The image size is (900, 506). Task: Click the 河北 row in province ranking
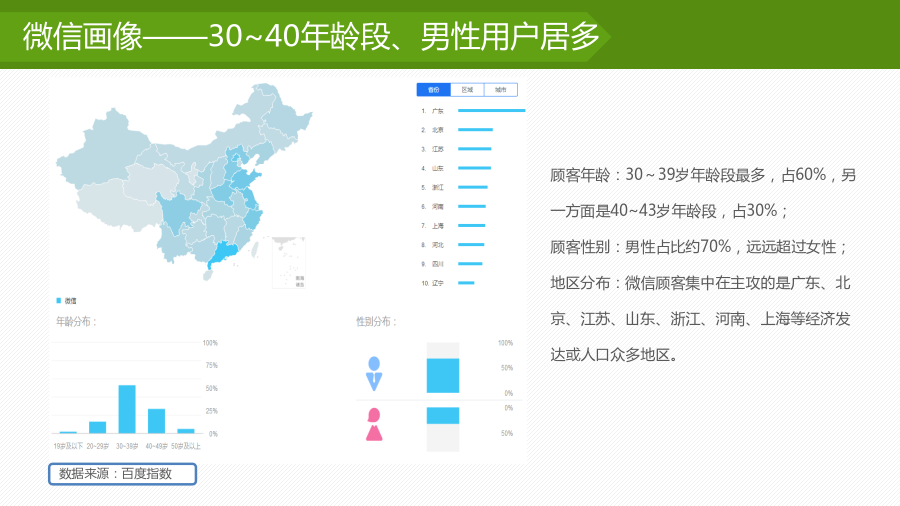pyautogui.click(x=452, y=244)
